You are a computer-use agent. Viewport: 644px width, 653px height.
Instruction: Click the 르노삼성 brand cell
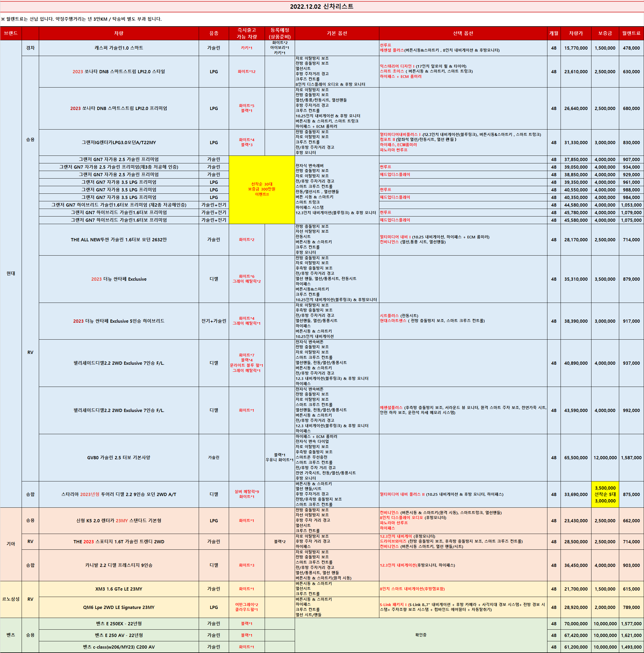pos(11,599)
